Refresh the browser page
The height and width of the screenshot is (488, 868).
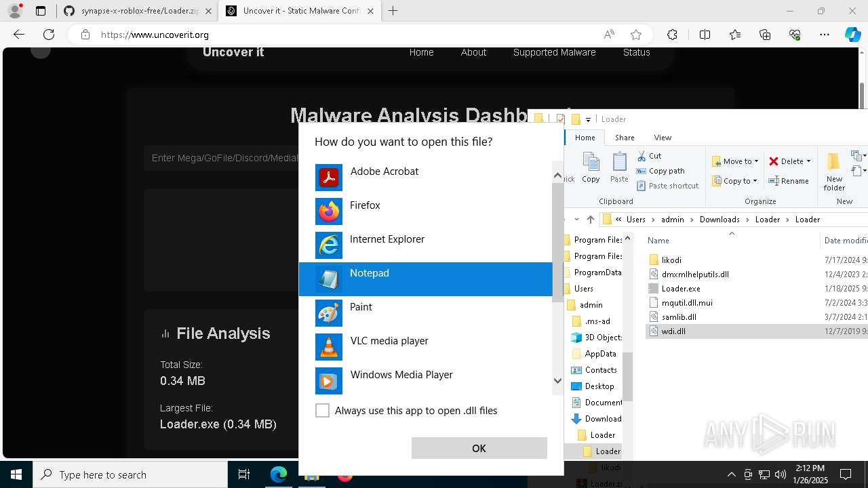[49, 35]
